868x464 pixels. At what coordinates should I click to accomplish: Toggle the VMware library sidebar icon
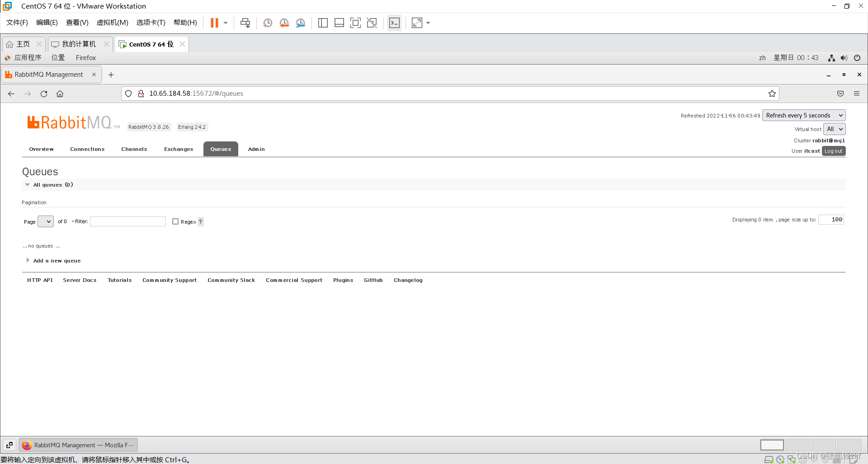pyautogui.click(x=323, y=23)
